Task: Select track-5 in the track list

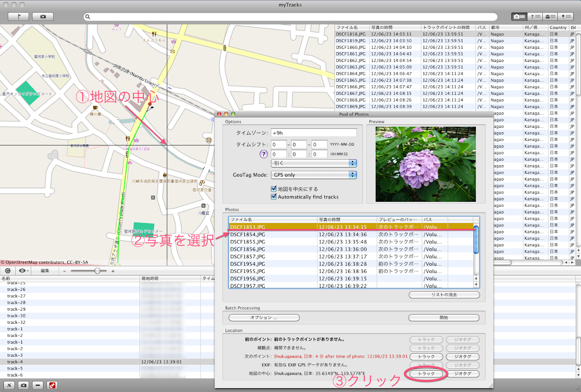Action: pyautogui.click(x=107, y=368)
